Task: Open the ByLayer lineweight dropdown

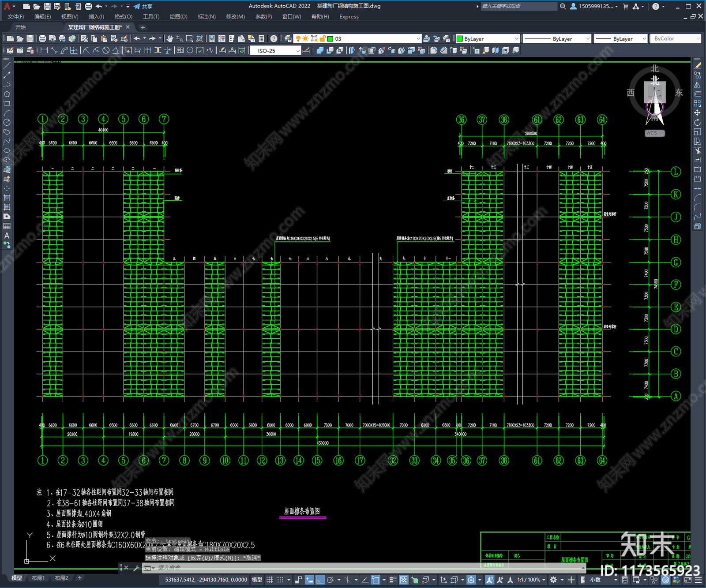Action: 644,39
